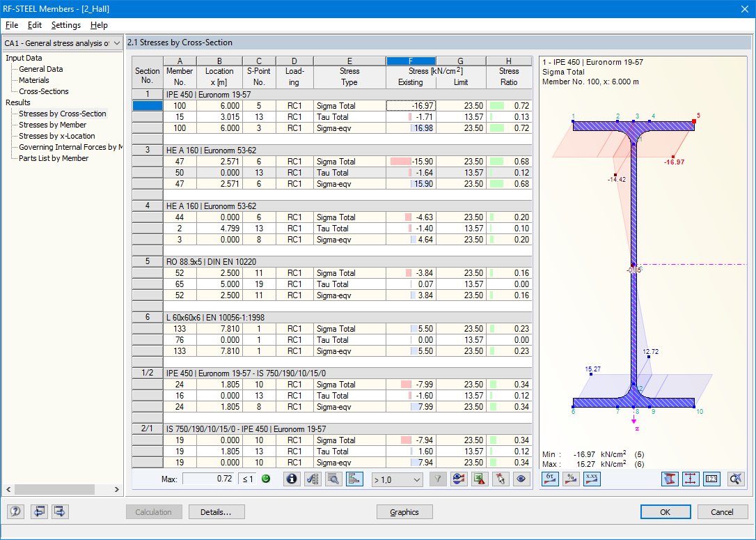Open result search with magnifier icon
Viewport: 756px width, 540px height.
click(x=334, y=479)
